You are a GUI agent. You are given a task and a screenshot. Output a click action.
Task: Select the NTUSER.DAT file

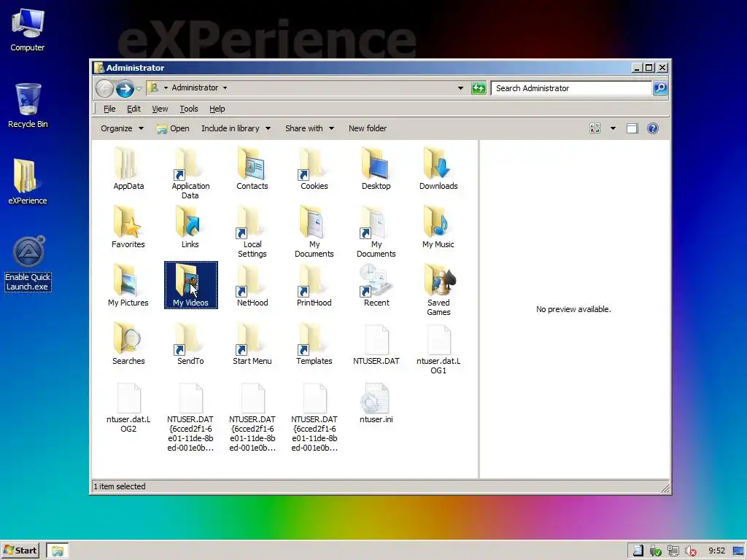(x=376, y=344)
